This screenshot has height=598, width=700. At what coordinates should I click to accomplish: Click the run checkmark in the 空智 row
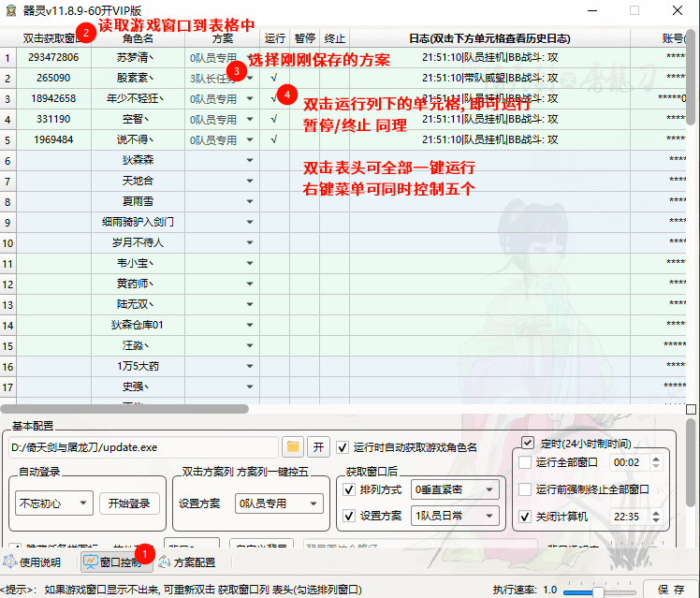pos(274,119)
